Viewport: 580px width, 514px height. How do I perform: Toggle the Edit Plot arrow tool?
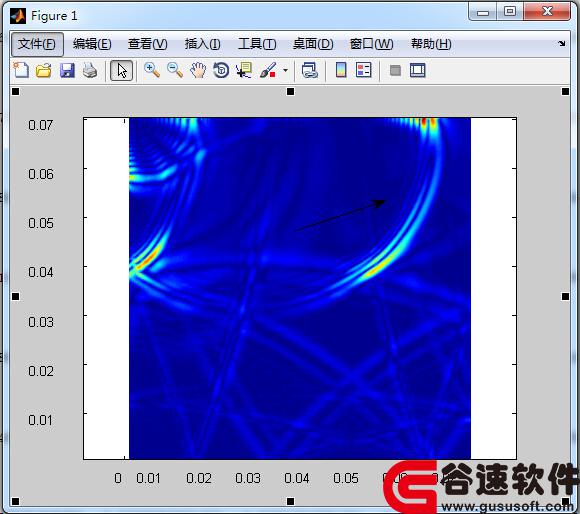click(122, 70)
